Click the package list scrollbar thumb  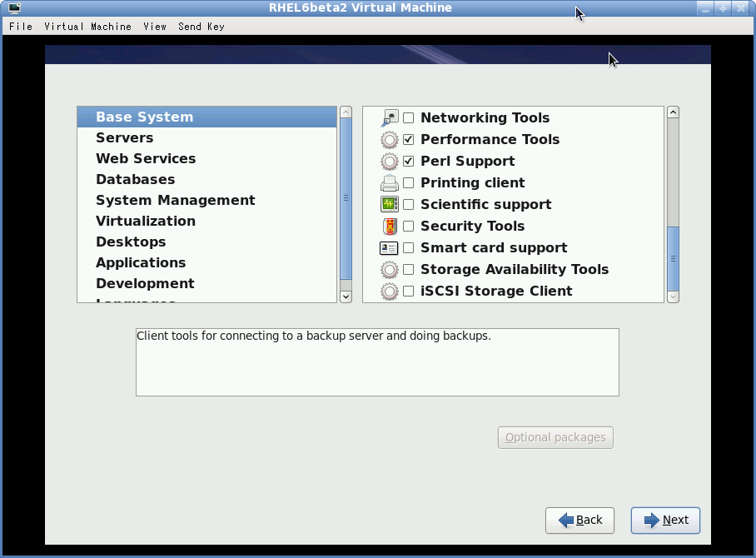point(673,258)
